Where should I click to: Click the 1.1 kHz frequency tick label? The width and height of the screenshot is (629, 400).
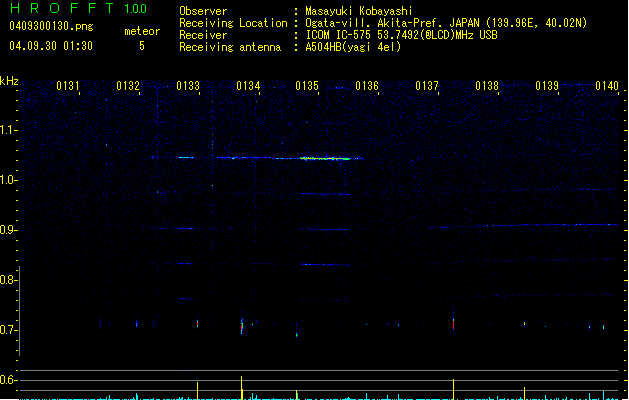[x=8, y=130]
